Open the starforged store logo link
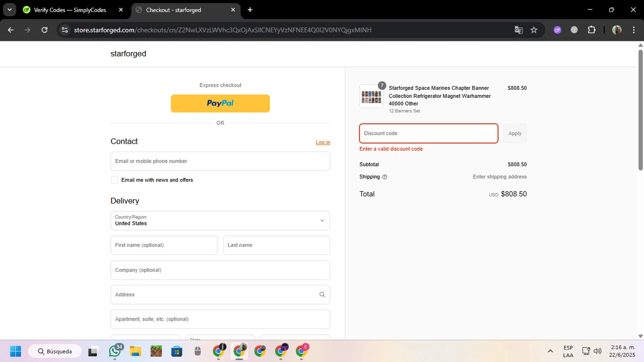The width and height of the screenshot is (644, 362). pos(128,54)
